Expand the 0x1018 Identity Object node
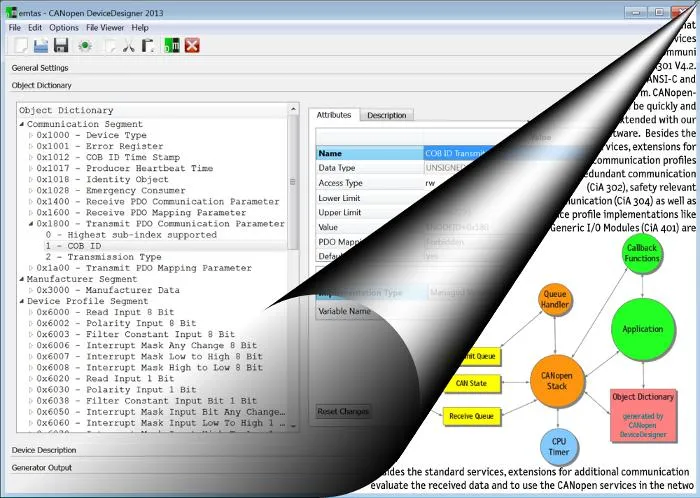 (x=31, y=179)
